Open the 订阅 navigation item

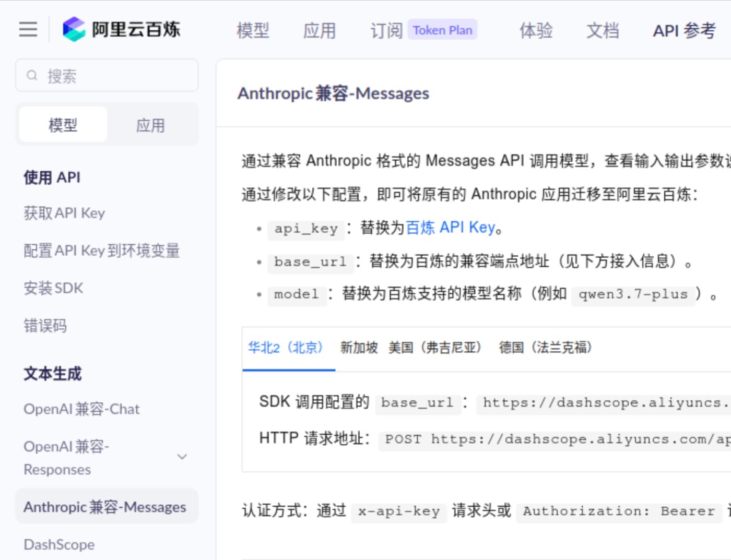(x=386, y=30)
